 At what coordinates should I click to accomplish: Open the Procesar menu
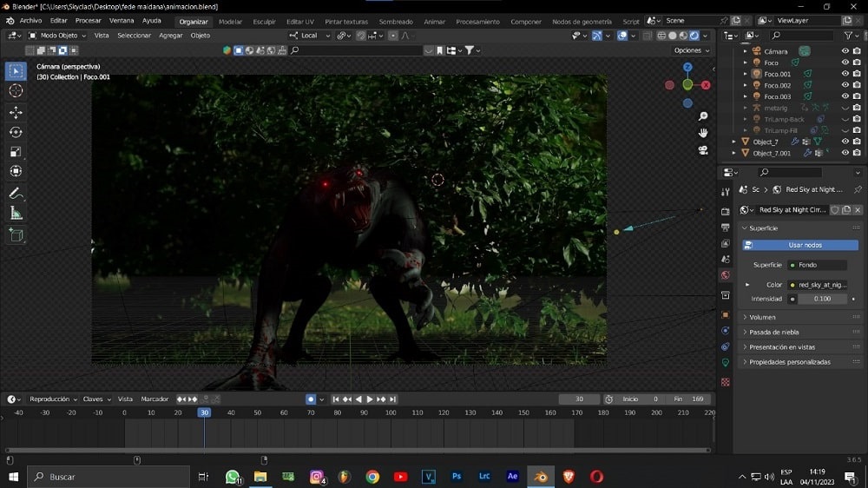pos(88,20)
